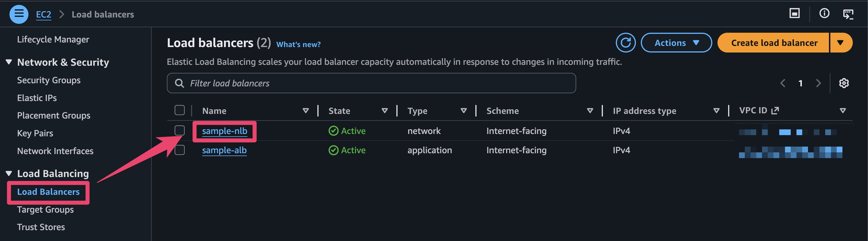Select the sample-alb row checkbox

click(x=180, y=150)
